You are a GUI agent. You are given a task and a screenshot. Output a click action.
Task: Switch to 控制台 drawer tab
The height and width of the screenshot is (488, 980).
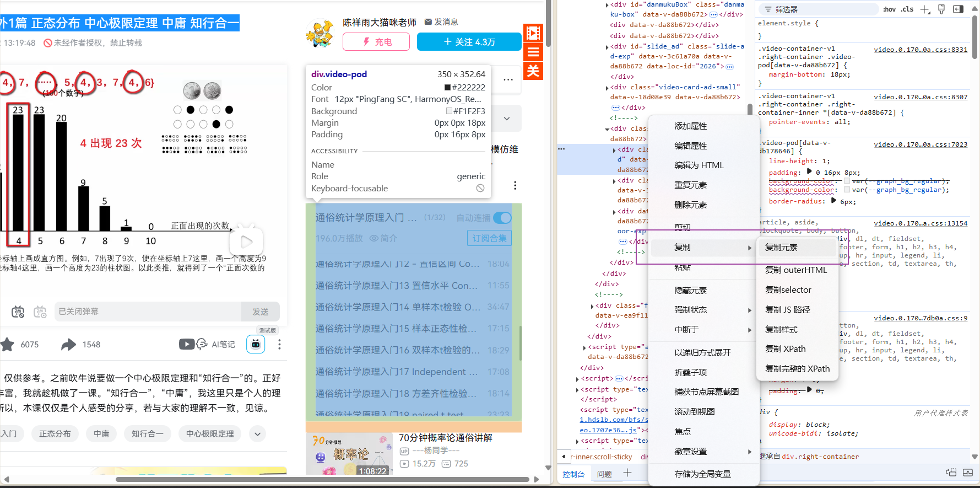[573, 474]
